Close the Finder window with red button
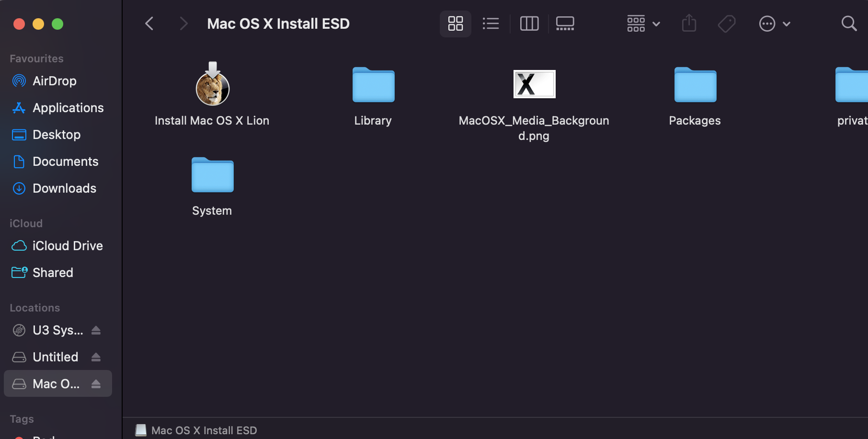Screen dimensions: 868x439 pos(19,24)
